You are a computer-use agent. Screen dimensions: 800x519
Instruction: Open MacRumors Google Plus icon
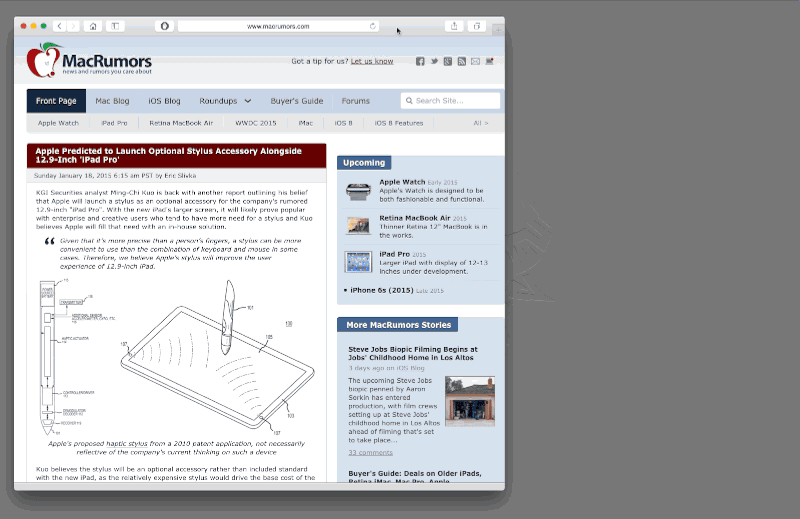tap(448, 61)
